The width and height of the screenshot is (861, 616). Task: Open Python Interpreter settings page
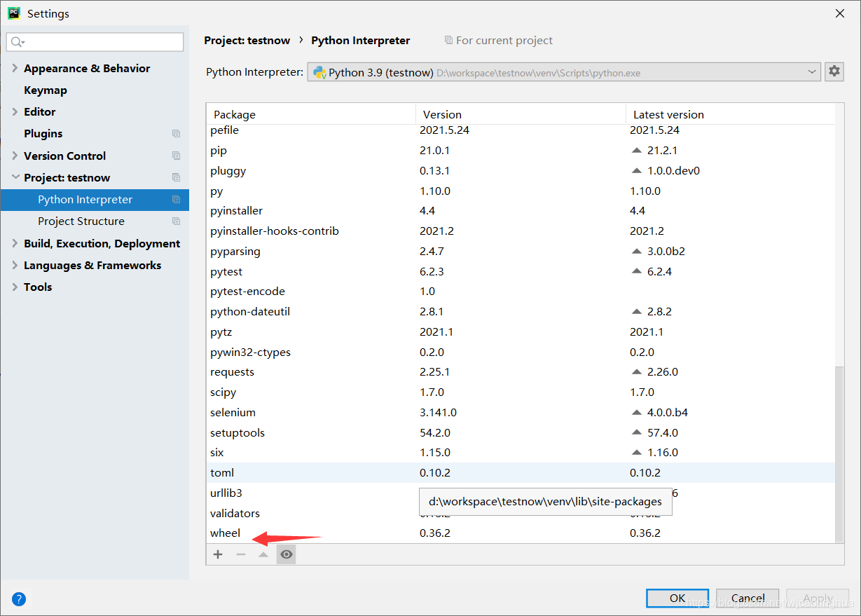tap(95, 199)
